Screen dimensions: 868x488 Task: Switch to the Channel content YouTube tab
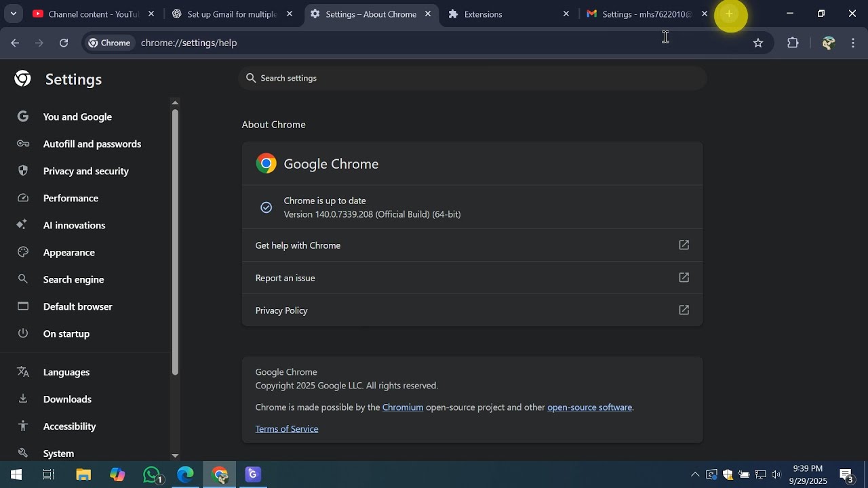coord(94,14)
